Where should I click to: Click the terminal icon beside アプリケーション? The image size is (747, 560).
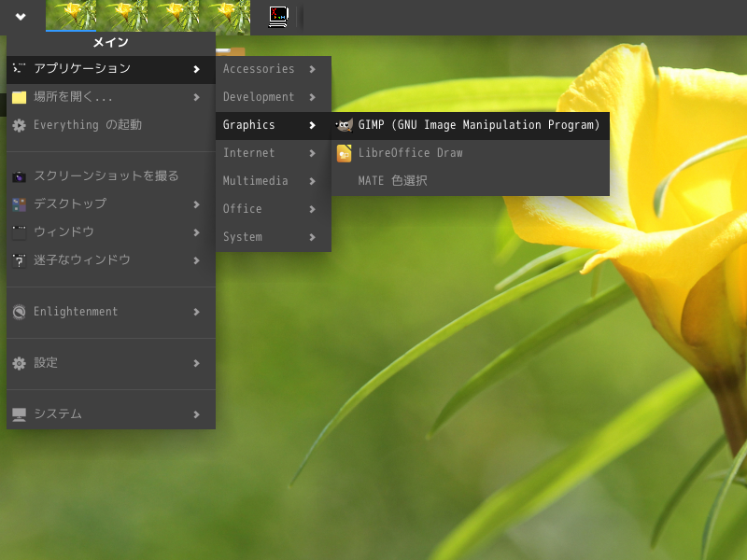[x=19, y=69]
